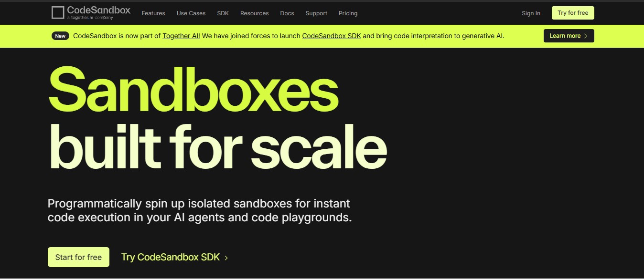644x279 pixels.
Task: Open the Support navigation link
Action: click(316, 13)
